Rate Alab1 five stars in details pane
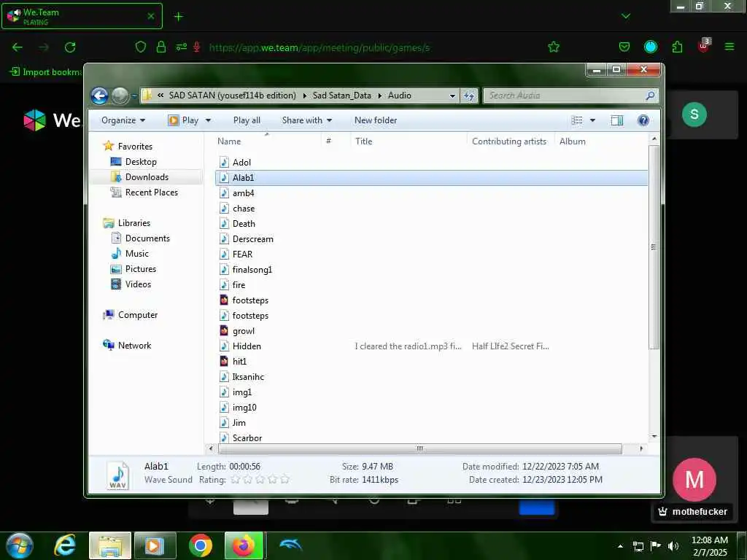The width and height of the screenshot is (747, 560). pyautogui.click(x=285, y=480)
